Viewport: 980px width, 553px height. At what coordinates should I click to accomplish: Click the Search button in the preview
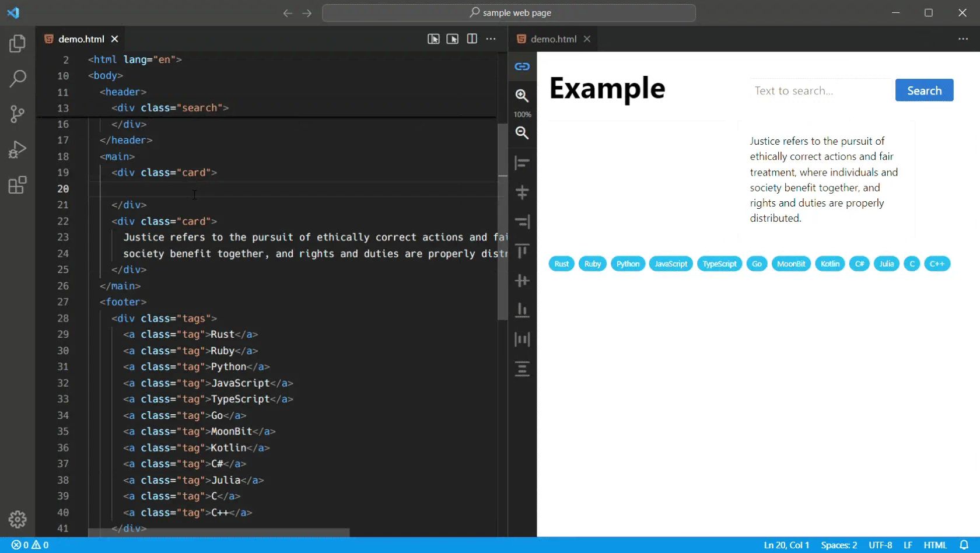click(924, 90)
